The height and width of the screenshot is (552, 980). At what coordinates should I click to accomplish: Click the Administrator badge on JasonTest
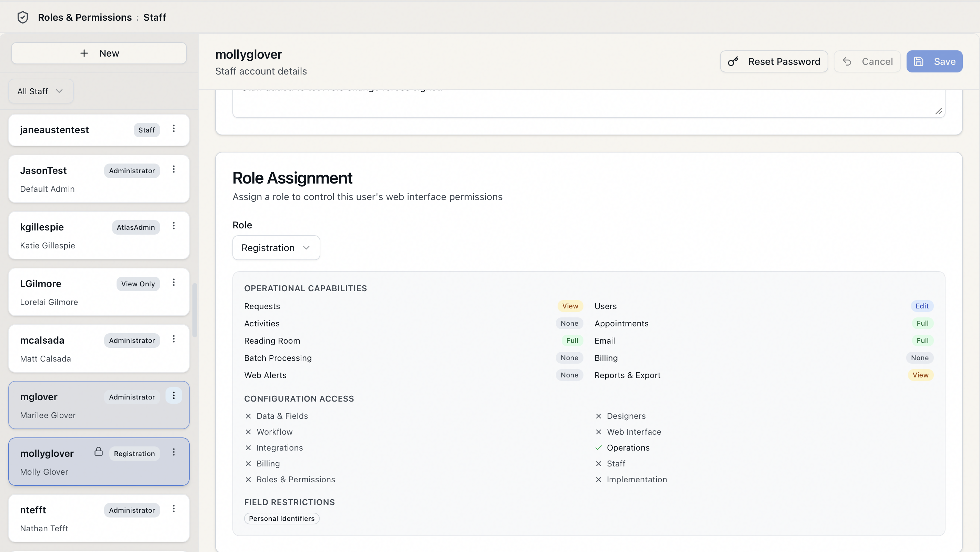point(132,171)
